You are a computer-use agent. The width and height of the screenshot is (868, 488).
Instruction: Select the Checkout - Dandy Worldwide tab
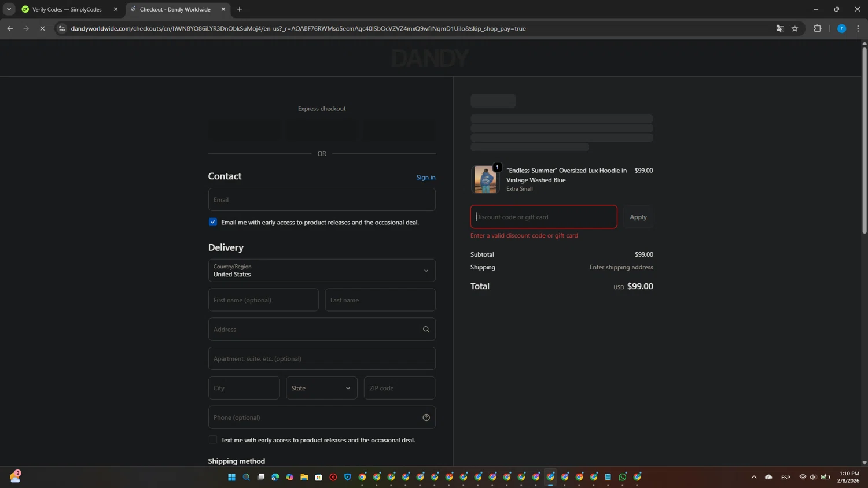tap(178, 9)
